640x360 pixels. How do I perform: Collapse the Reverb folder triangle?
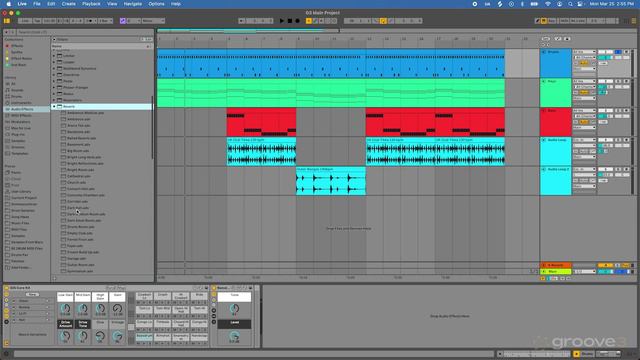pyautogui.click(x=54, y=107)
